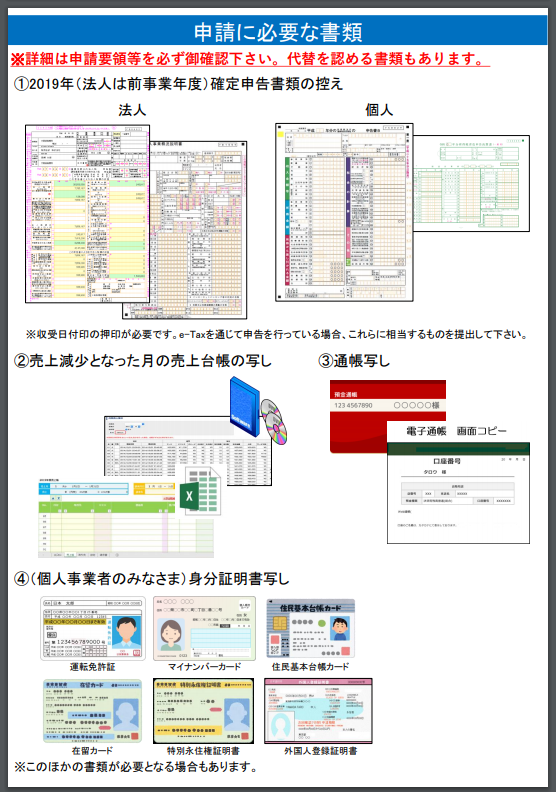The width and height of the screenshot is (556, 792).
Task: Click the red 詳細は申請要領等 notice text
Action: coord(249,59)
